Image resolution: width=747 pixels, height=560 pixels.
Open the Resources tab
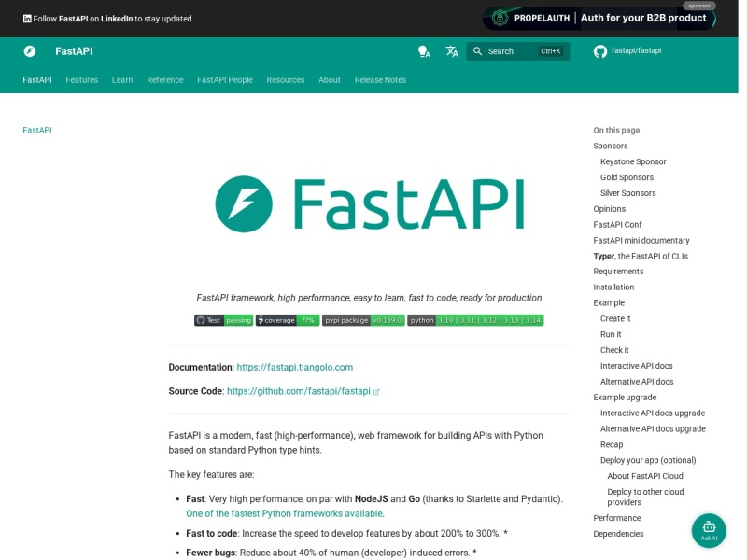click(x=286, y=80)
